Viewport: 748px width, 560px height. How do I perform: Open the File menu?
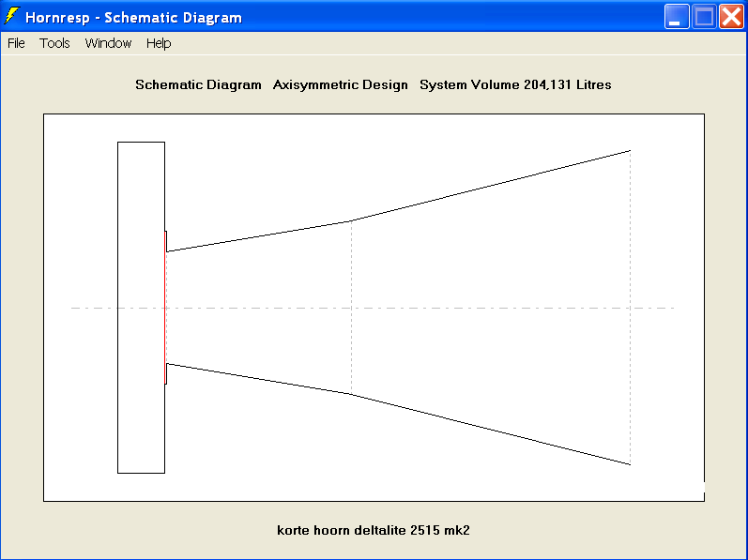[16, 43]
